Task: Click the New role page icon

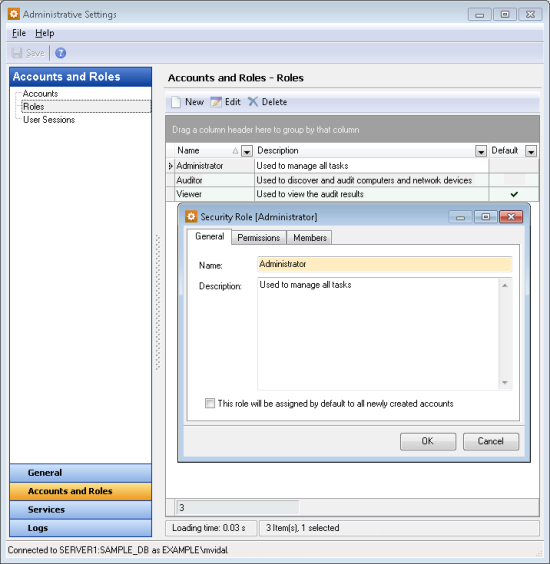Action: (x=176, y=102)
